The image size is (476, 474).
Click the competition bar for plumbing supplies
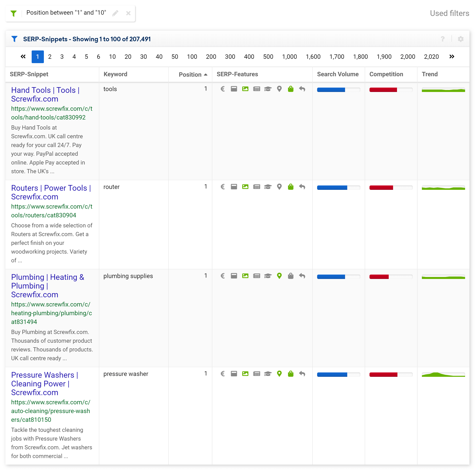391,277
